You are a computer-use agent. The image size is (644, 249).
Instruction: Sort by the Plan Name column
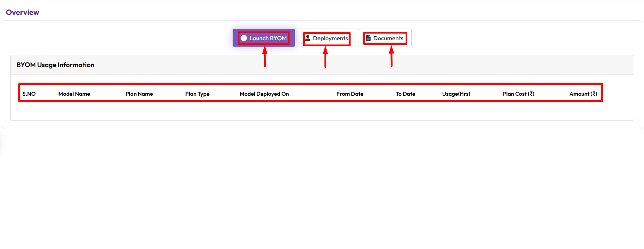tap(139, 94)
